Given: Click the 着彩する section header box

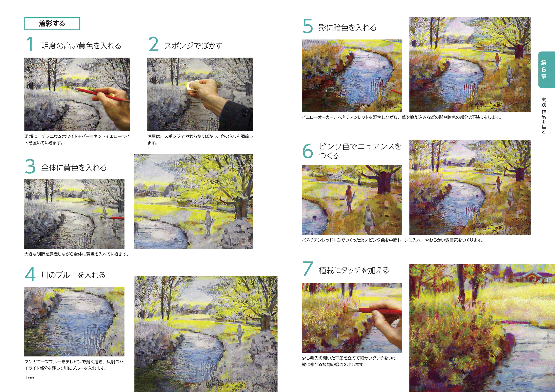Looking at the screenshot, I should (52, 23).
